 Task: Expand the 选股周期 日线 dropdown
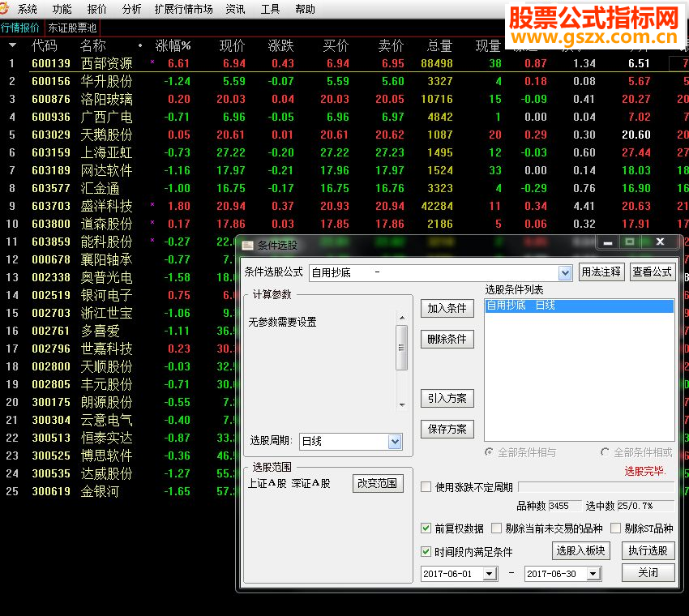click(395, 441)
